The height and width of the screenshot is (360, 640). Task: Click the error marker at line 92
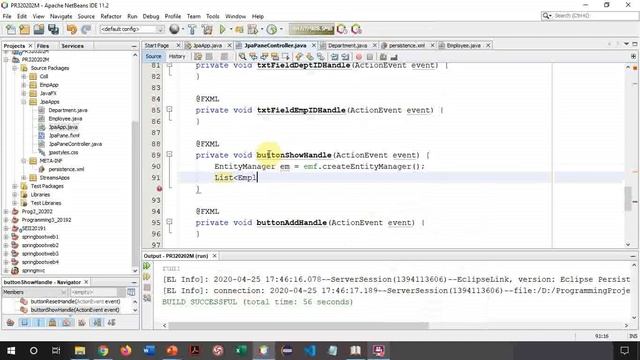pyautogui.click(x=159, y=189)
